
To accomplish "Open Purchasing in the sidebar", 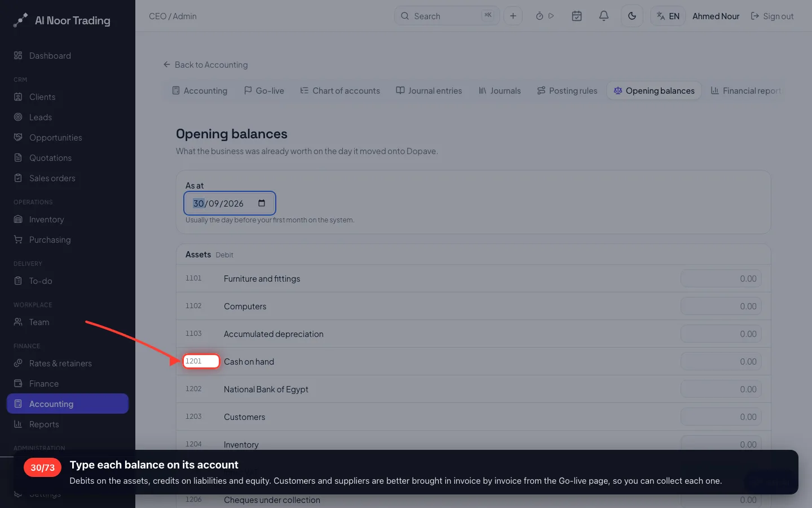I will click(x=68, y=239).
